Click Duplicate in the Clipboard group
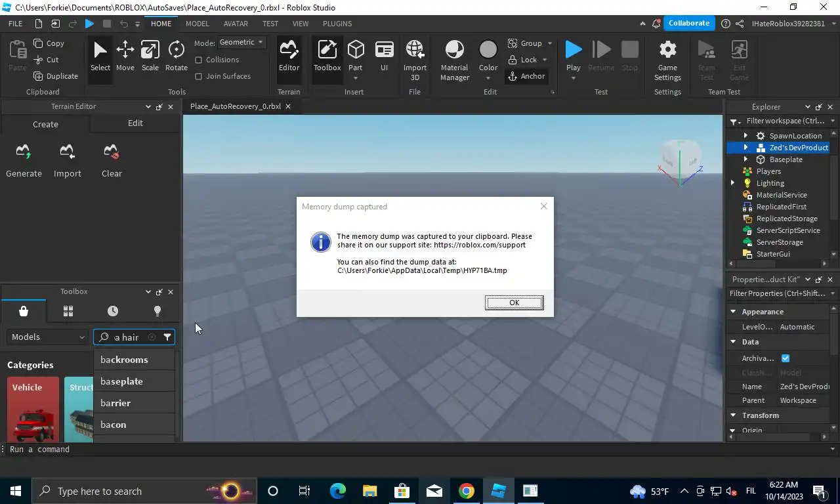This screenshot has width=840, height=504. (x=56, y=76)
